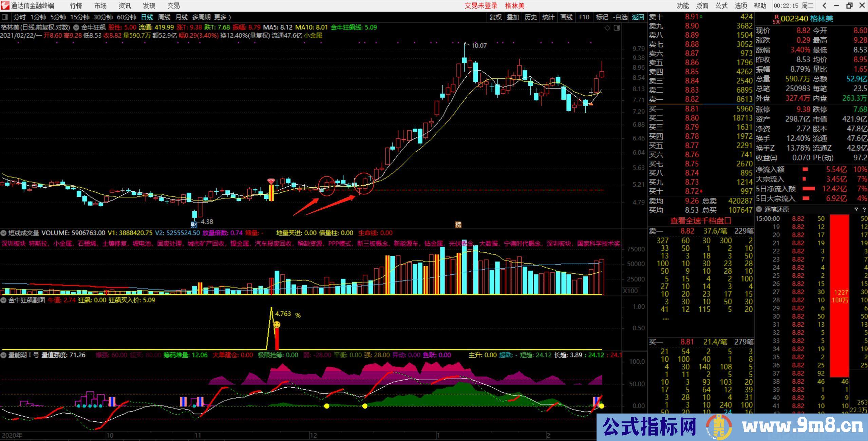The image size is (868, 441).
Task: Expand the 更多 periods list
Action: pos(223,17)
